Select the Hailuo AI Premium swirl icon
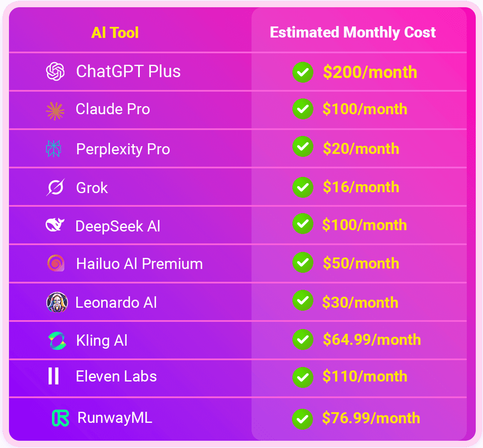 [56, 263]
